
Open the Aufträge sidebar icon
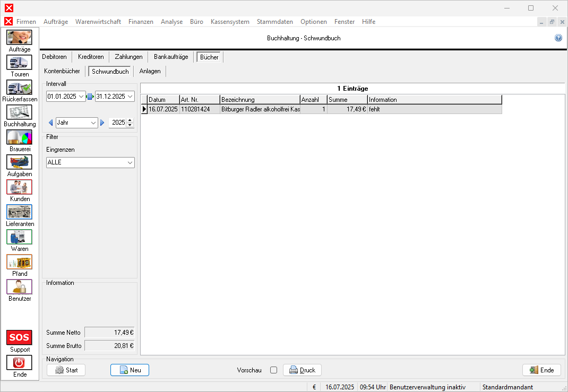click(x=19, y=38)
